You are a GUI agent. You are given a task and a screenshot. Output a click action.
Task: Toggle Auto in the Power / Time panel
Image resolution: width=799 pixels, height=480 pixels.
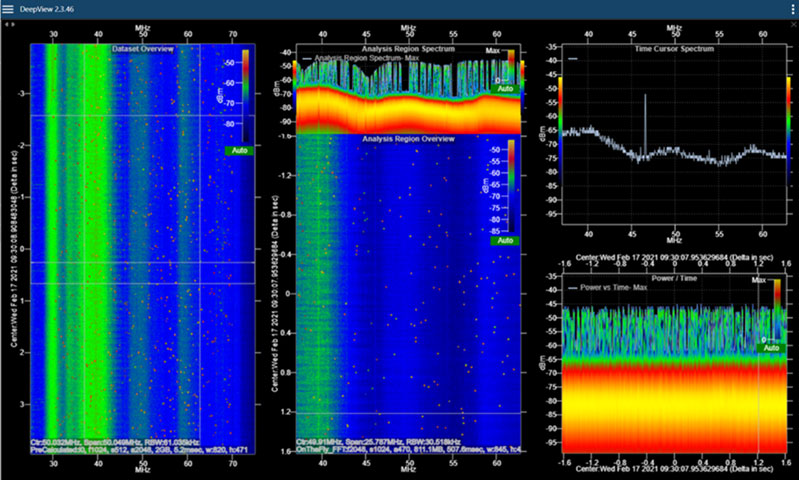tap(769, 349)
